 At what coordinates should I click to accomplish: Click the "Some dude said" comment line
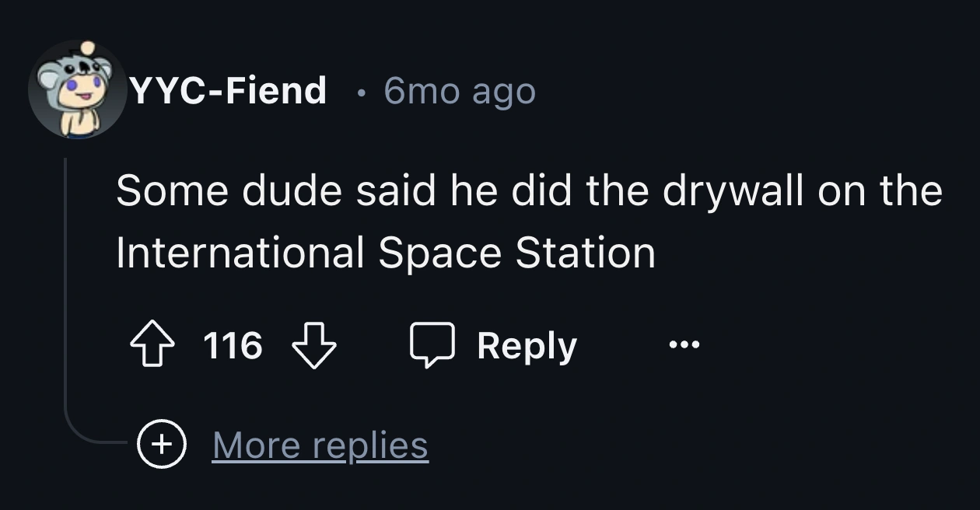tap(529, 191)
